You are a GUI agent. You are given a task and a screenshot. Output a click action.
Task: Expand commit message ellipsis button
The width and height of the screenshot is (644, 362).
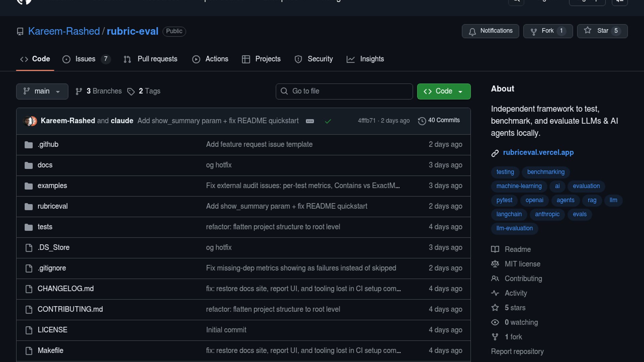(310, 121)
